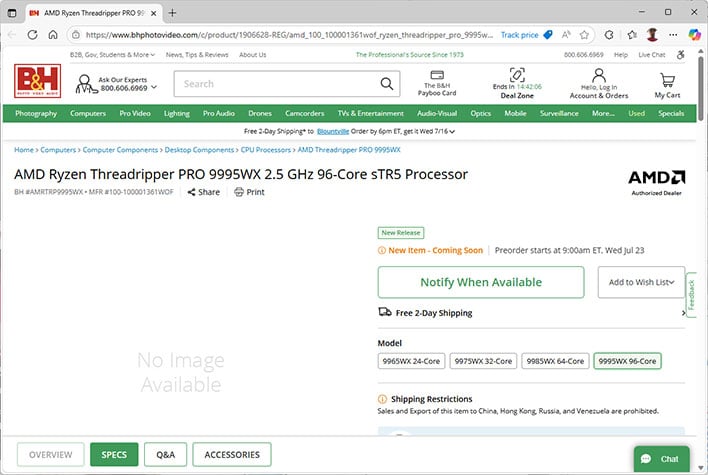Switch to the SPECS tab
Image resolution: width=708 pixels, height=475 pixels.
pos(114,455)
